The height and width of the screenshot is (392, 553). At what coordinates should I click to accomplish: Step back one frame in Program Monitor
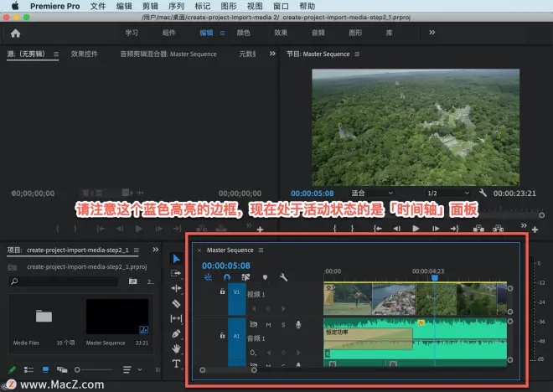(x=397, y=229)
